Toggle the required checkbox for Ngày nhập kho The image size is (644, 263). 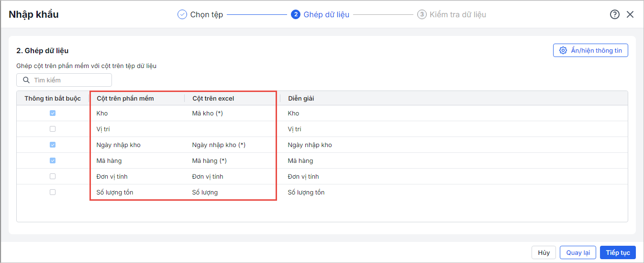coord(53,145)
